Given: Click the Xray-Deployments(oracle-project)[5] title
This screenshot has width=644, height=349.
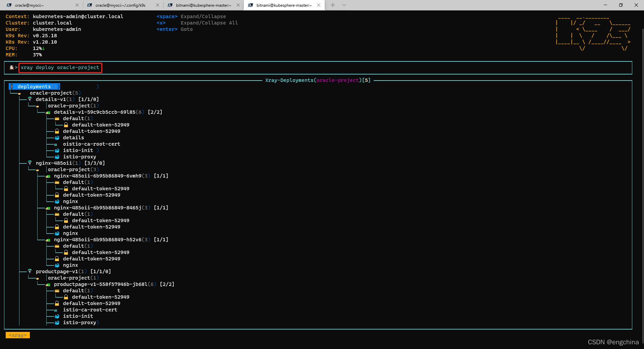Looking at the screenshot, I should (318, 80).
